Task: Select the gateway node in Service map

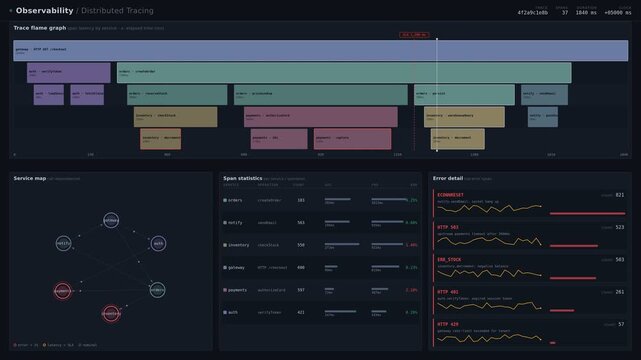Action: tap(111, 220)
